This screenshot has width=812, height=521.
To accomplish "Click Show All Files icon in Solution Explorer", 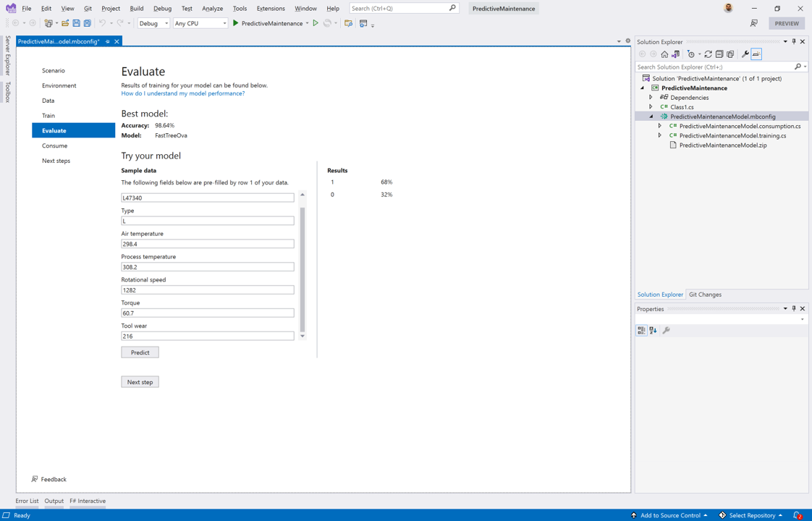I will 730,54.
